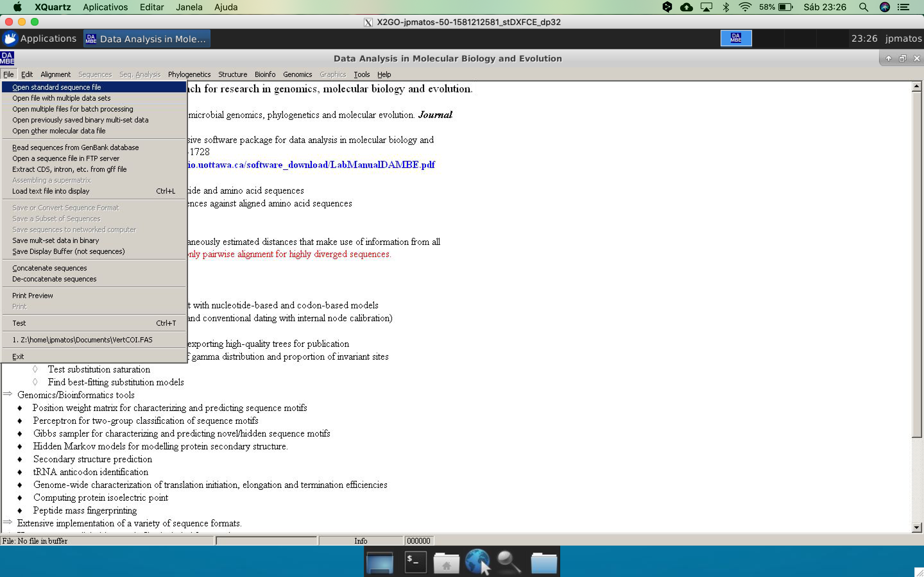Click the macOS Spotlight search icon
The height and width of the screenshot is (577, 924).
pos(863,7)
